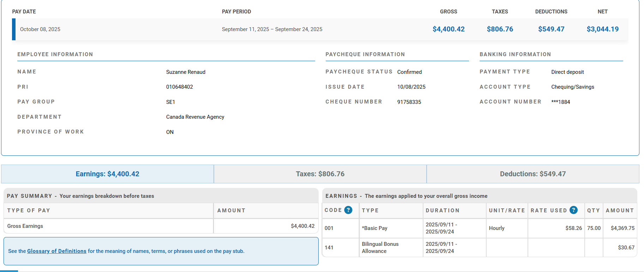
Task: Select the Bilingual Bonus Allowance row
Action: [380, 248]
